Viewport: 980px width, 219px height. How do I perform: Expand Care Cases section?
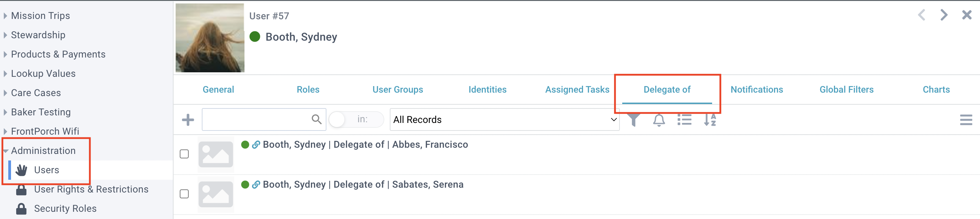[x=5, y=93]
